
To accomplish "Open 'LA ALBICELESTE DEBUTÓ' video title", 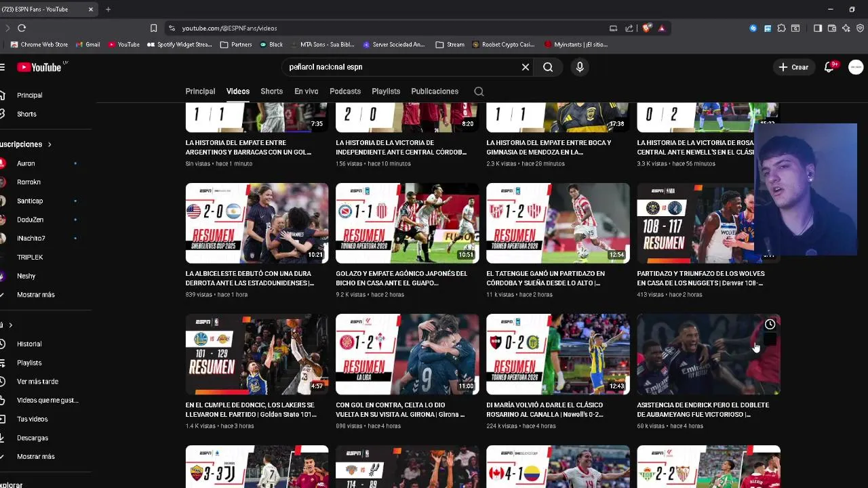I will 250,279.
